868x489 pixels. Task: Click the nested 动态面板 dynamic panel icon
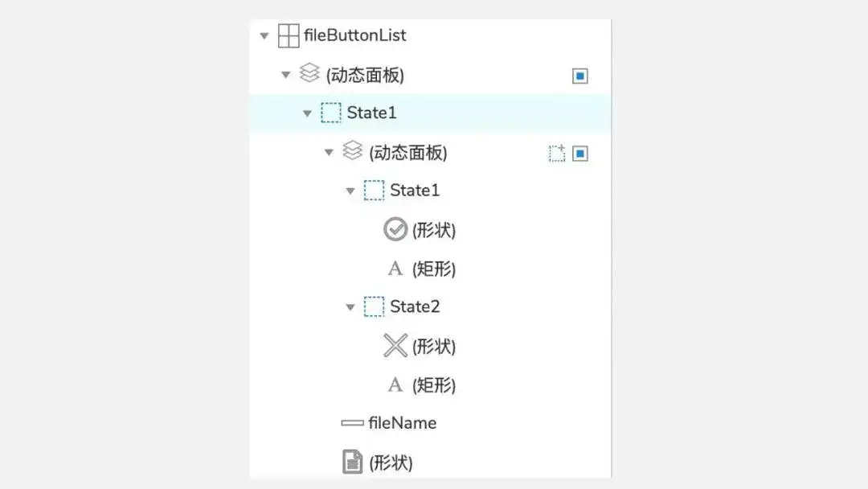coord(352,152)
